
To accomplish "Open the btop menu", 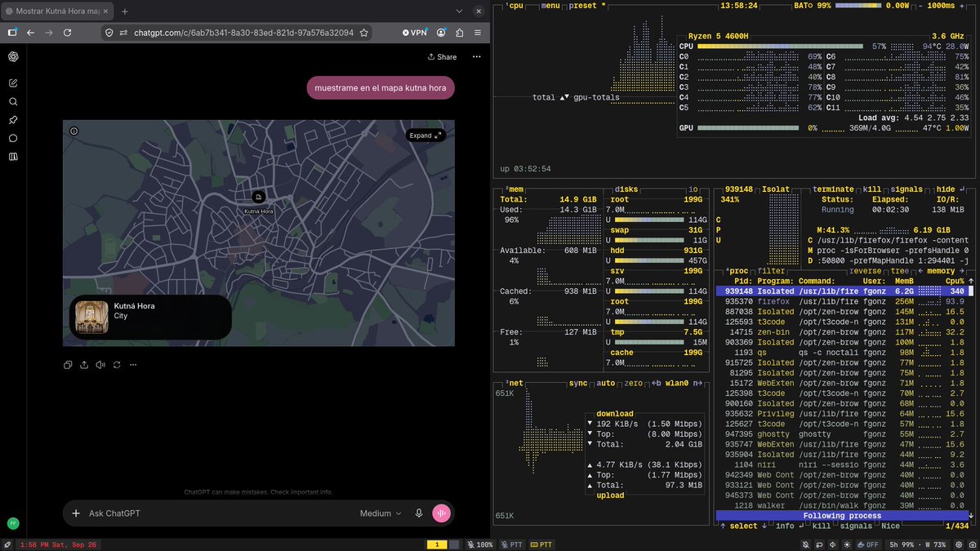I will pos(550,5).
